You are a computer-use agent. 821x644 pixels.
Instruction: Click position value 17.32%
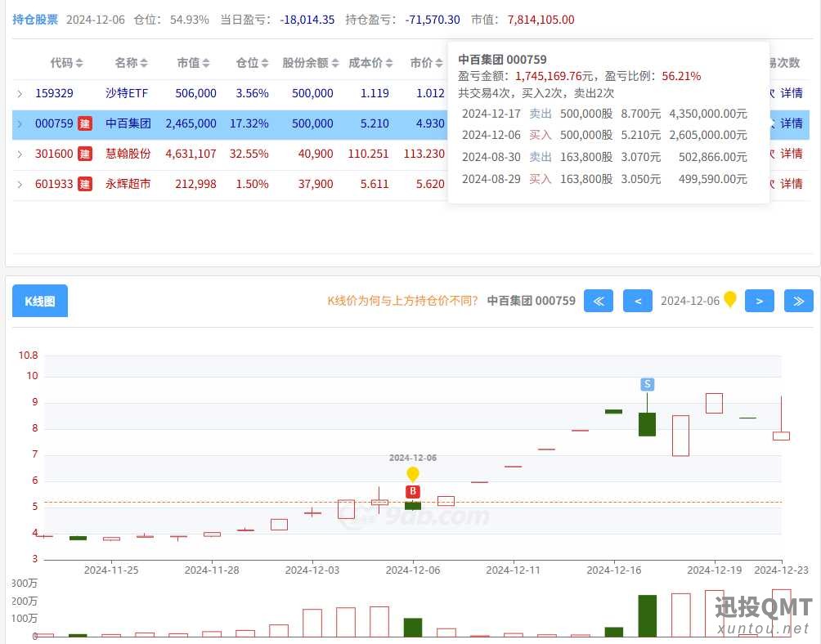point(249,124)
